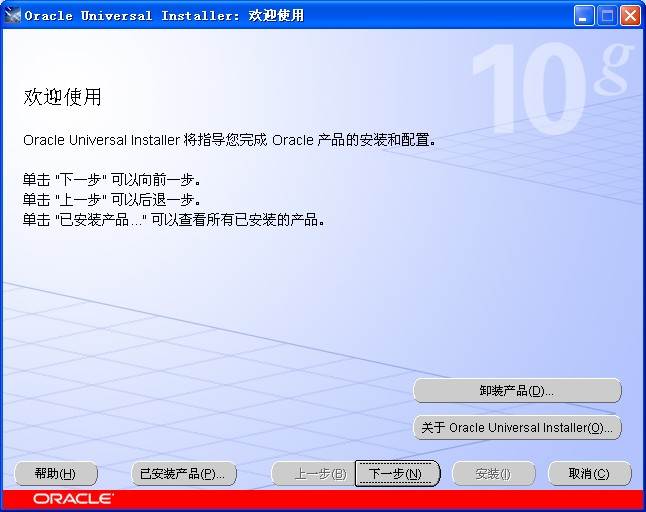Click the window title 'Oracle Universal Installer: 欢迎使用'
646x512 pixels.
164,16
